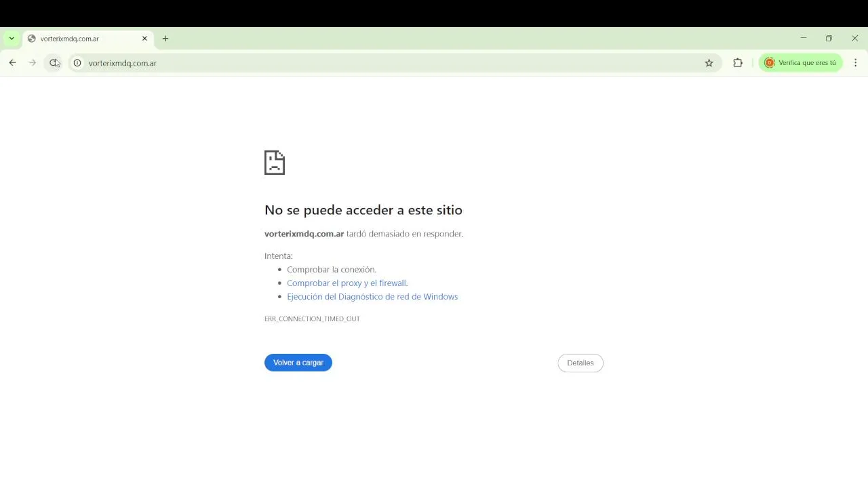Open a new tab with plus button
The width and height of the screenshot is (868, 488).
165,39
